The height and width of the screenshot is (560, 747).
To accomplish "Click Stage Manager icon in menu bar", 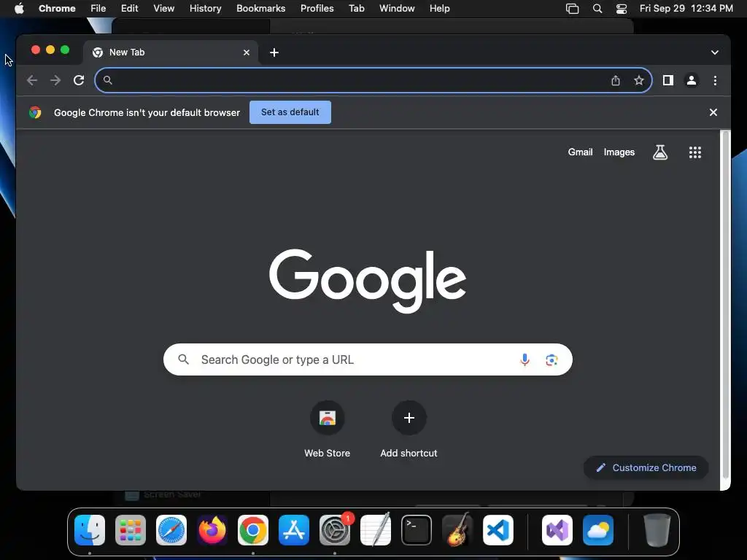I will click(572, 9).
